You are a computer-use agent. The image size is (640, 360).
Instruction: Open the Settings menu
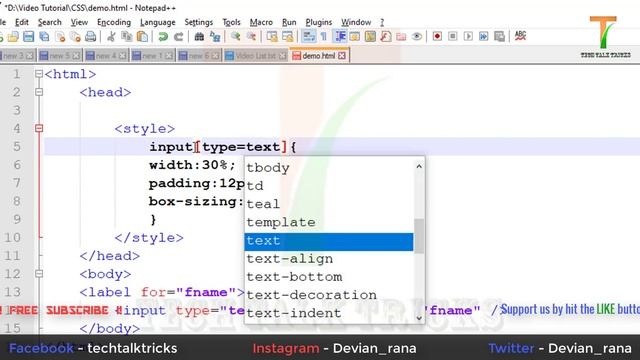[198, 22]
